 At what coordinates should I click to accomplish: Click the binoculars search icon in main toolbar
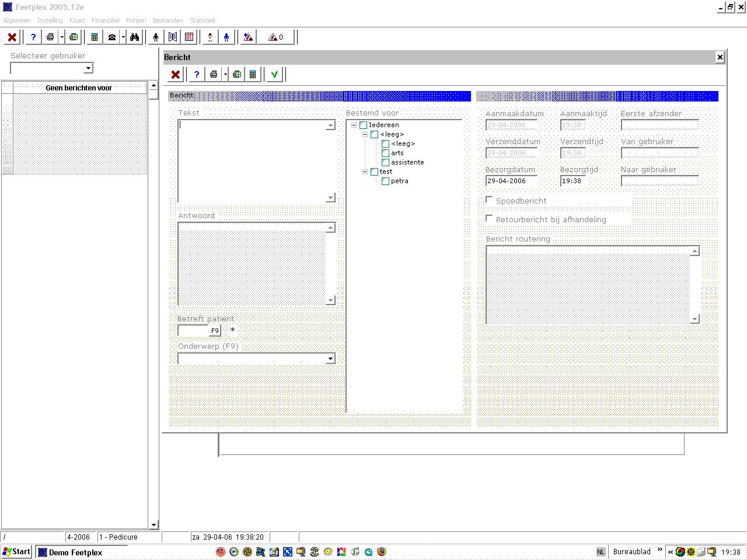(x=135, y=37)
